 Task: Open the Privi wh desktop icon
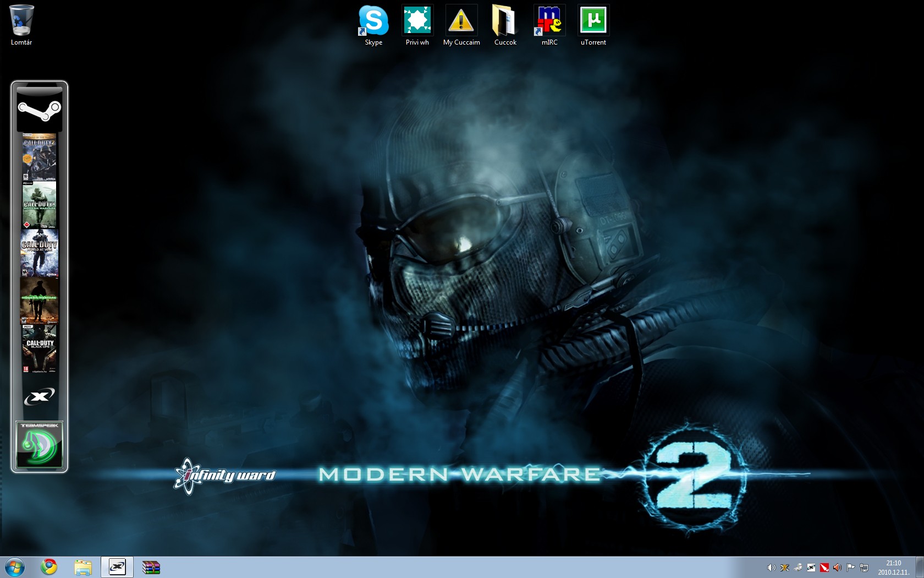tap(417, 25)
